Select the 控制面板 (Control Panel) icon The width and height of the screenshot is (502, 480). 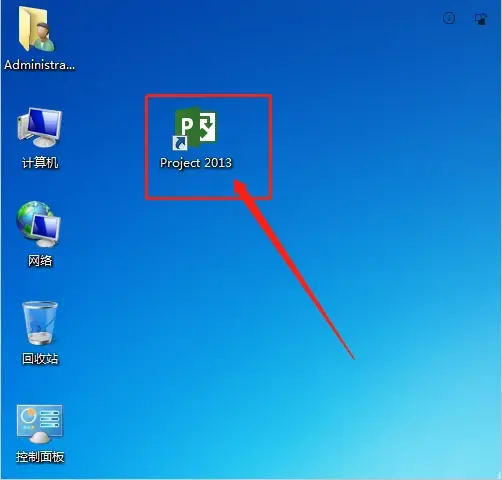click(40, 424)
